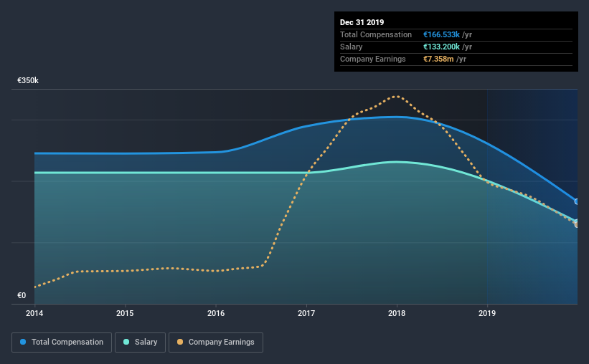Click the tooltip's Total Compensation row label
Screen dimensions: 589x364
(376, 34)
